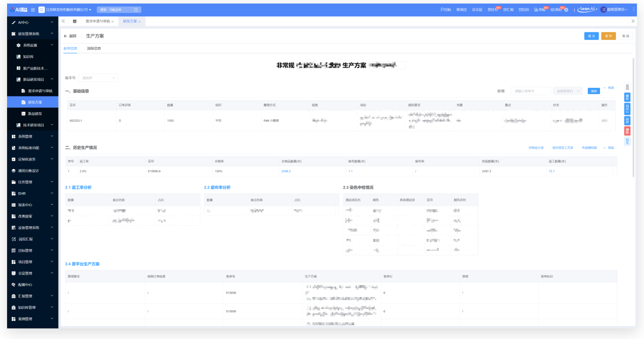Collapse the 基础信息 section via 收起

(609, 88)
